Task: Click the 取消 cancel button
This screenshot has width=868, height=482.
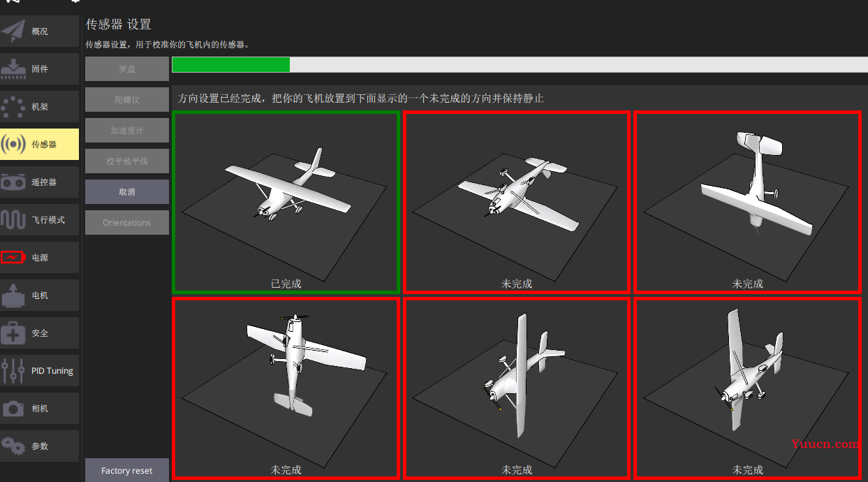Action: (x=127, y=192)
